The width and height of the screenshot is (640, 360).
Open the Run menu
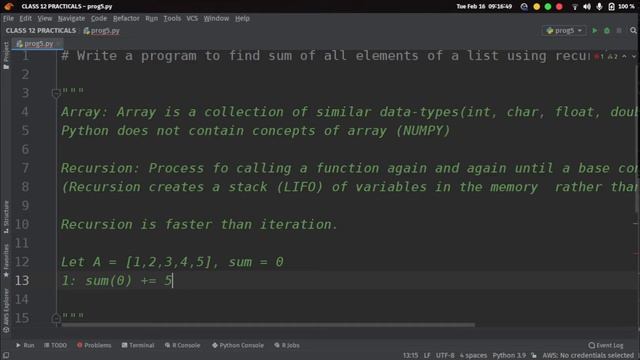151,18
